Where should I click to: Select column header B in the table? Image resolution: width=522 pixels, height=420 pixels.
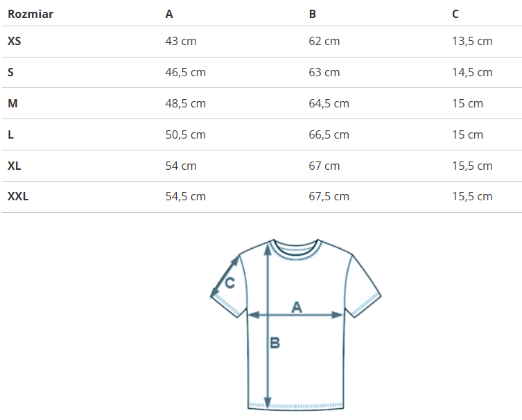[x=313, y=14]
